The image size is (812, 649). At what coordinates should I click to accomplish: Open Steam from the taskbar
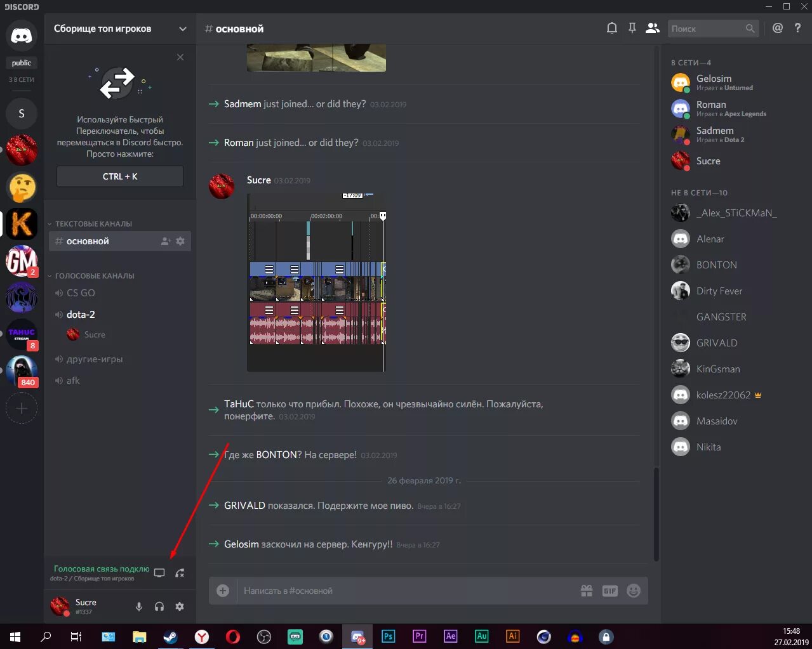170,636
